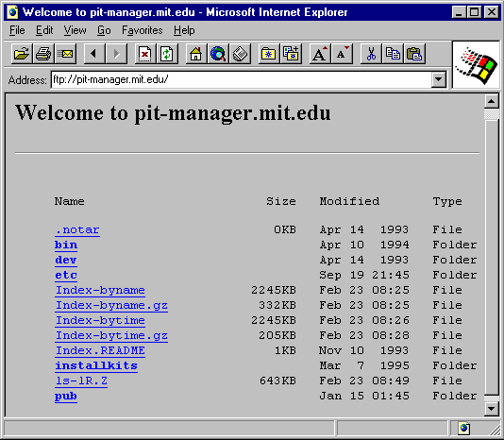Expand the Address bar dropdown arrow
The width and height of the screenshot is (504, 440).
click(439, 79)
